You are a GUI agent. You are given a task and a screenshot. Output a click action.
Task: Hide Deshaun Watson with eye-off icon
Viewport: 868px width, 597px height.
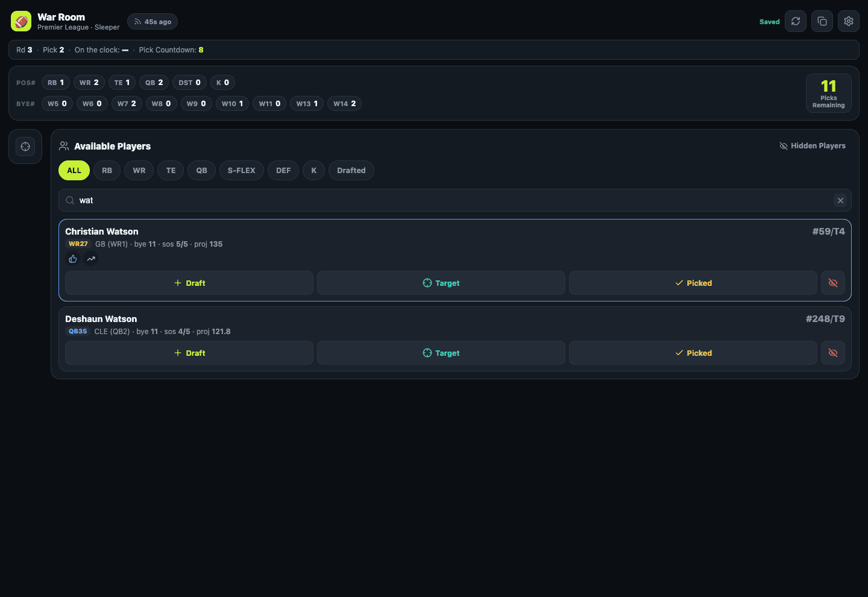[833, 353]
